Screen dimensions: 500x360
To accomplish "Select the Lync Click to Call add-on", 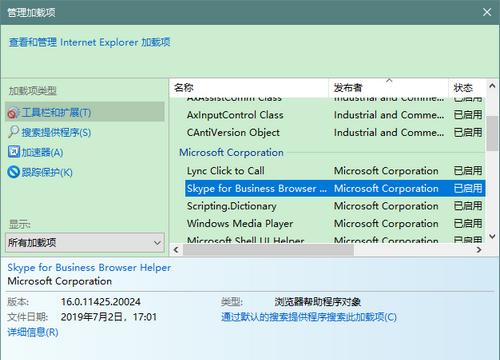I will tap(335, 171).
